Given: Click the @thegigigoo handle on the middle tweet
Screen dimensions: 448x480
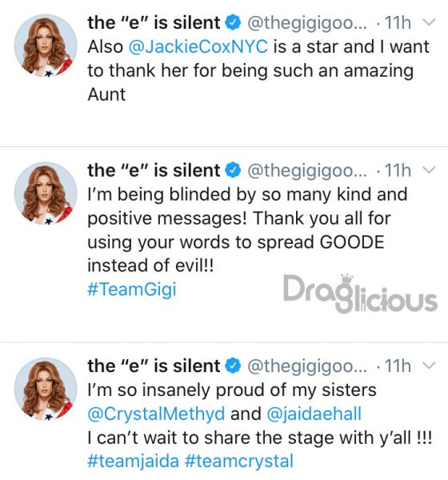Looking at the screenshot, I should [x=307, y=171].
